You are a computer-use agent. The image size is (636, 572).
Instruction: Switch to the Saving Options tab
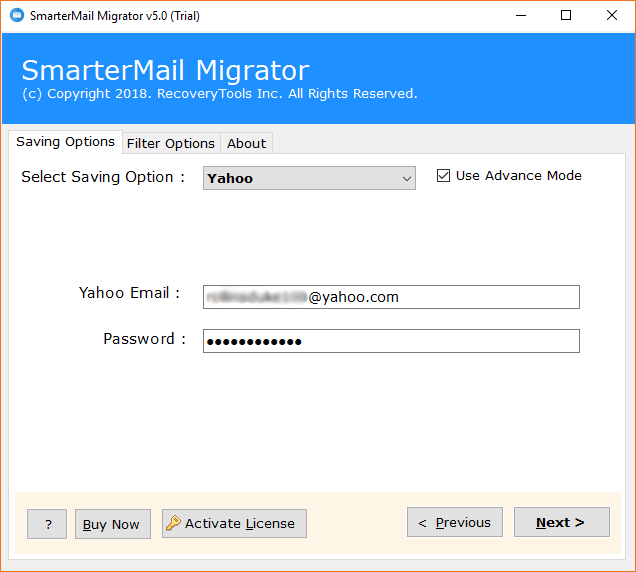pos(65,142)
